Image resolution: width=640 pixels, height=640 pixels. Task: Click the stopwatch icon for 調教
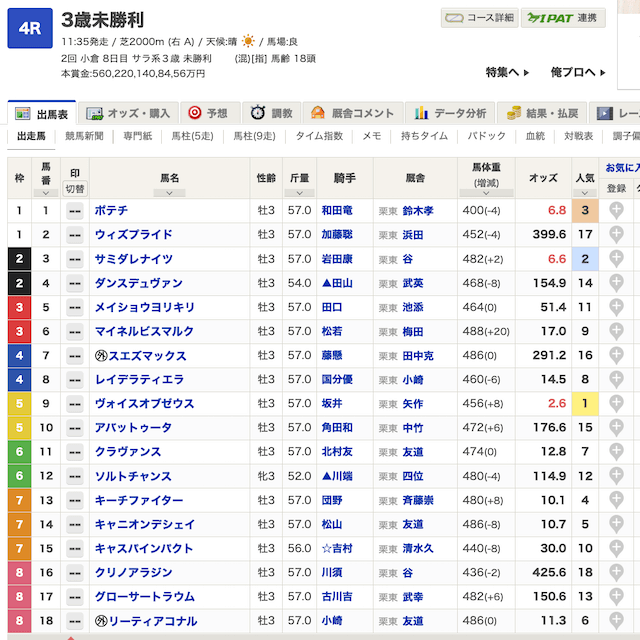pyautogui.click(x=258, y=113)
